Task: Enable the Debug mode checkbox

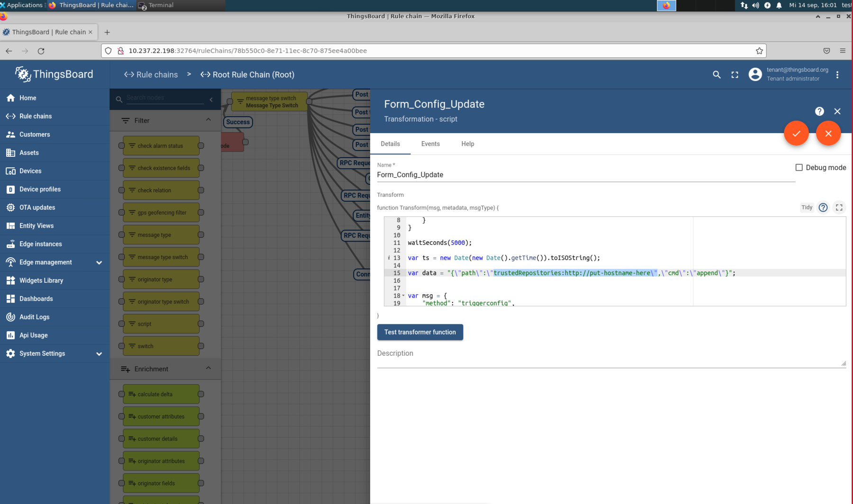Action: (799, 168)
